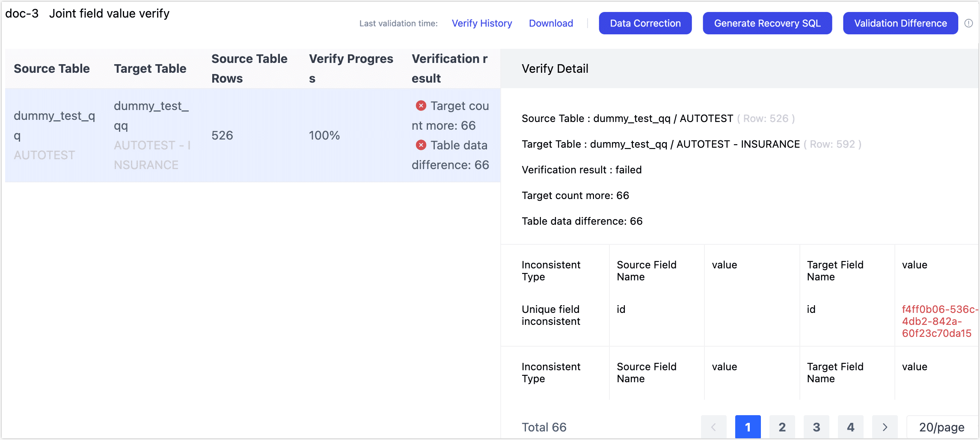Open the "20/page" page size dropdown
The width and height of the screenshot is (980, 440).
(x=942, y=427)
